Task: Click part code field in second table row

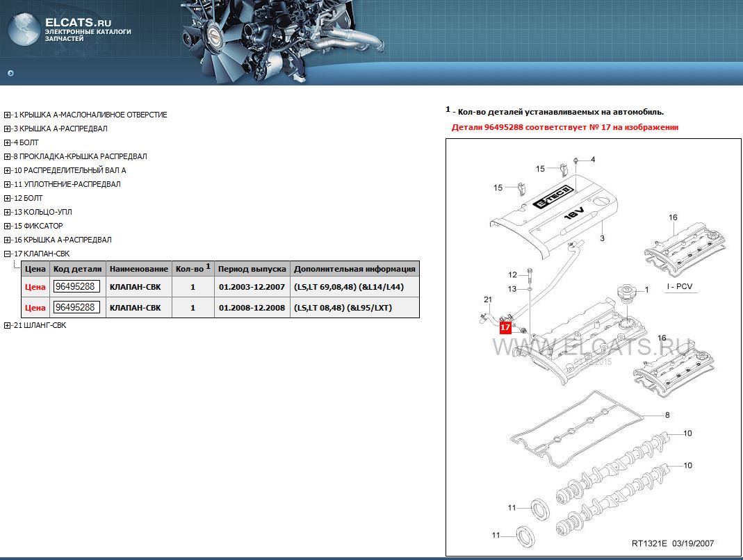Action: coord(76,307)
